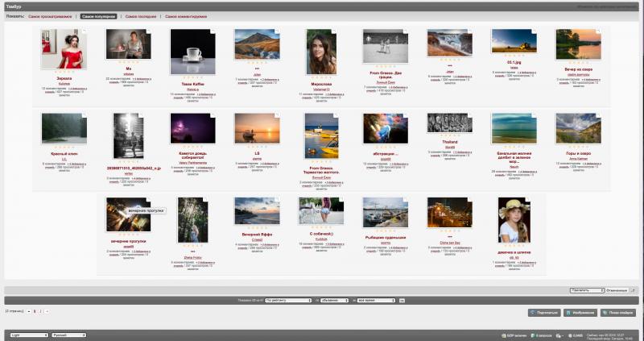Open the Кажется дождь собирается lightning thumbnail
Screen dimensions: 644x341
coord(192,128)
